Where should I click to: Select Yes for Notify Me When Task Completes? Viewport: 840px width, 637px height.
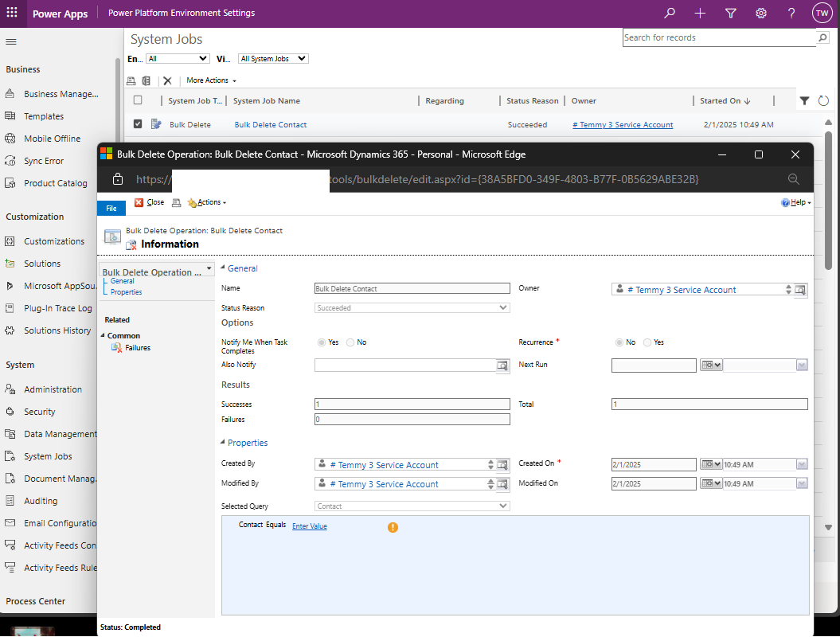(322, 342)
